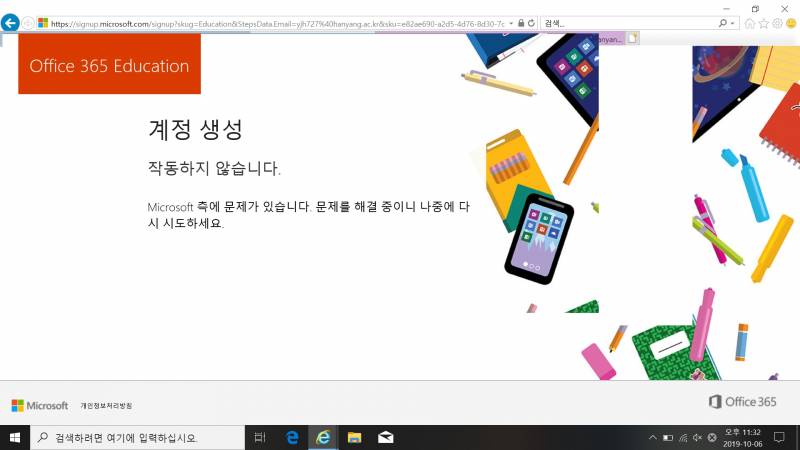Click the 작동하지 않습니다. message

(x=214, y=168)
